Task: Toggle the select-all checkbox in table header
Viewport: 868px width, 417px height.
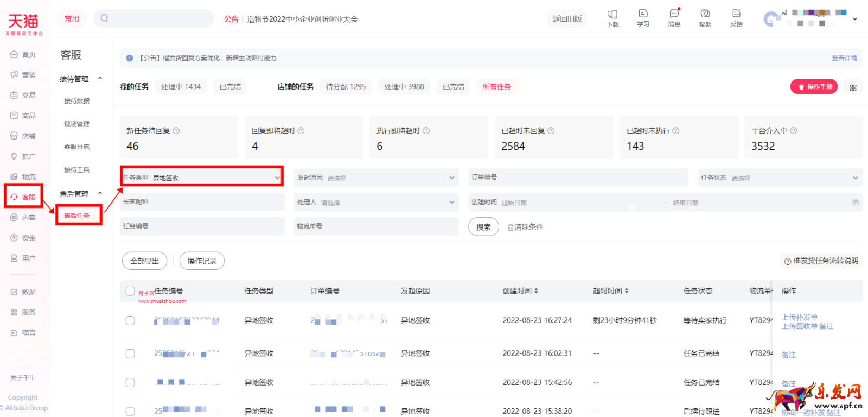Action: (x=130, y=291)
